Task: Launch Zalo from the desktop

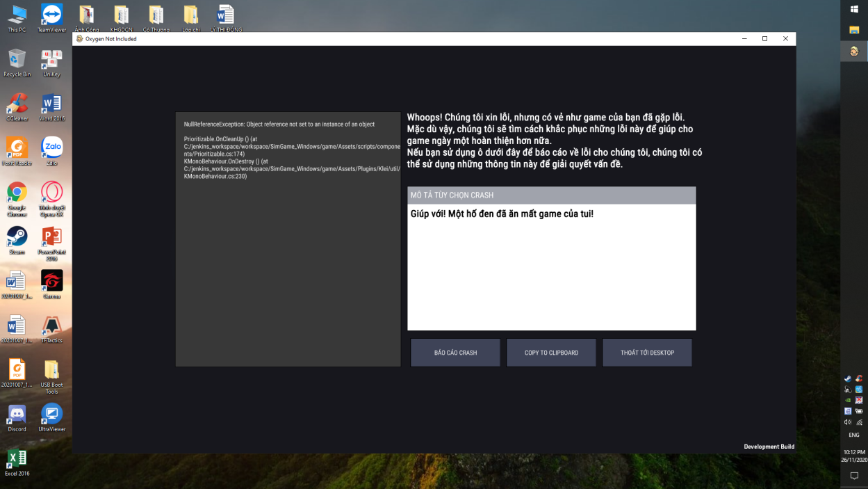Action: pos(52,152)
